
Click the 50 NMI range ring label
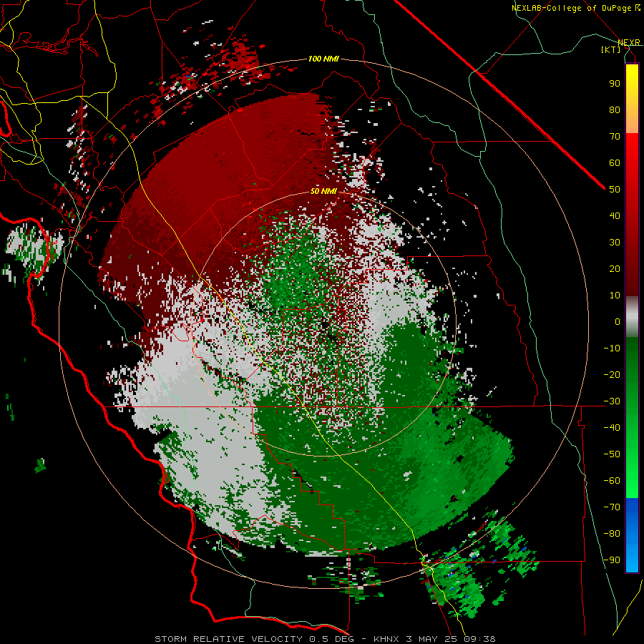tap(323, 191)
